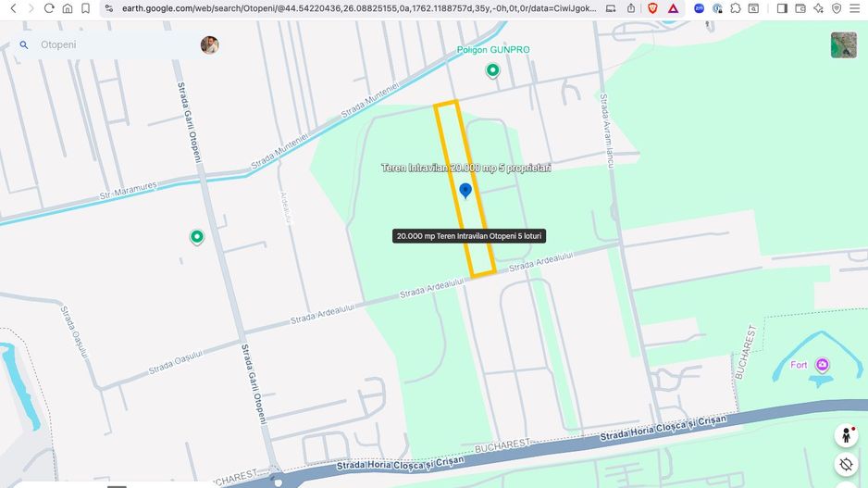Image resolution: width=868 pixels, height=488 pixels.
Task: Switch map style via satellite thumbnail
Action: pyautogui.click(x=844, y=44)
